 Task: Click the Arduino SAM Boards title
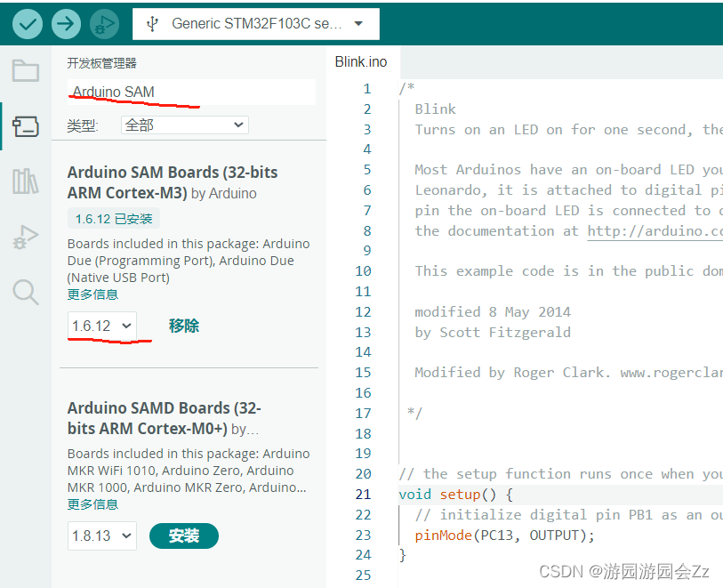point(173,182)
